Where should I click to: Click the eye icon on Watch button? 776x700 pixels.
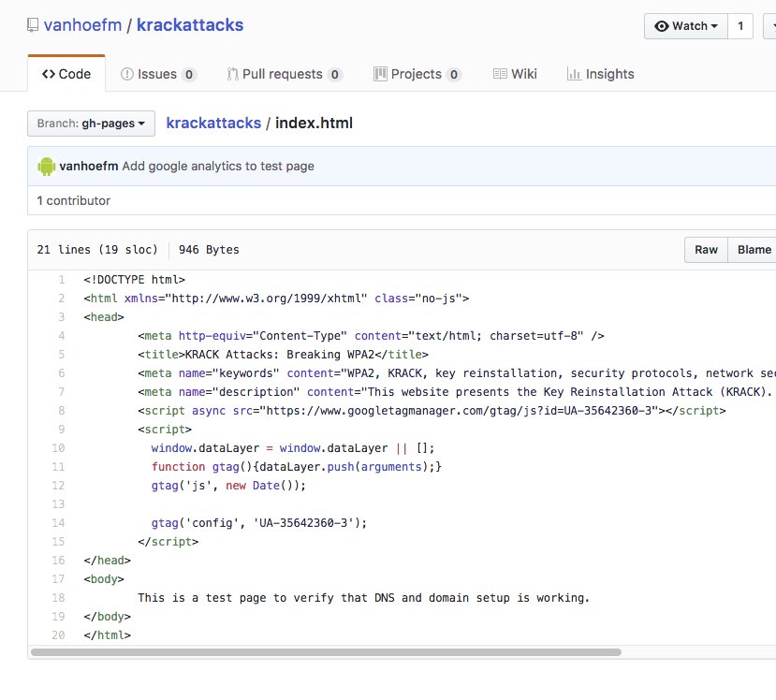pyautogui.click(x=662, y=26)
